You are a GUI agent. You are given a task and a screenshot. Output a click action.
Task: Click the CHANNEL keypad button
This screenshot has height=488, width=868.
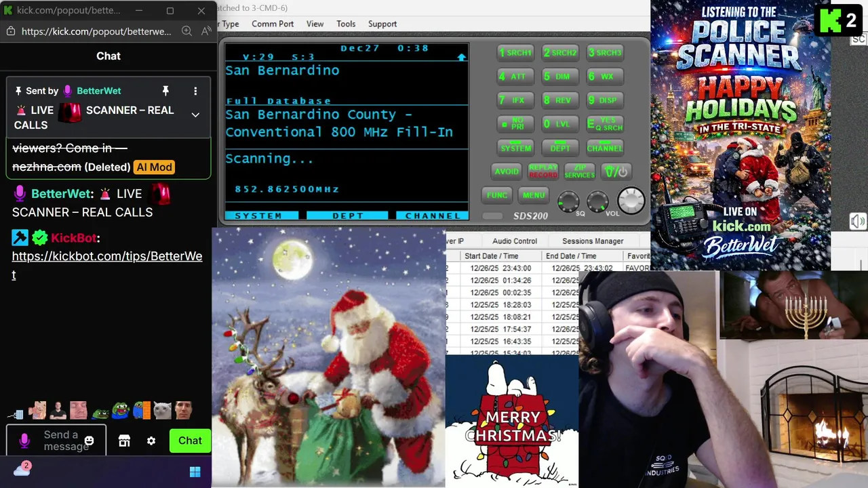pos(605,148)
